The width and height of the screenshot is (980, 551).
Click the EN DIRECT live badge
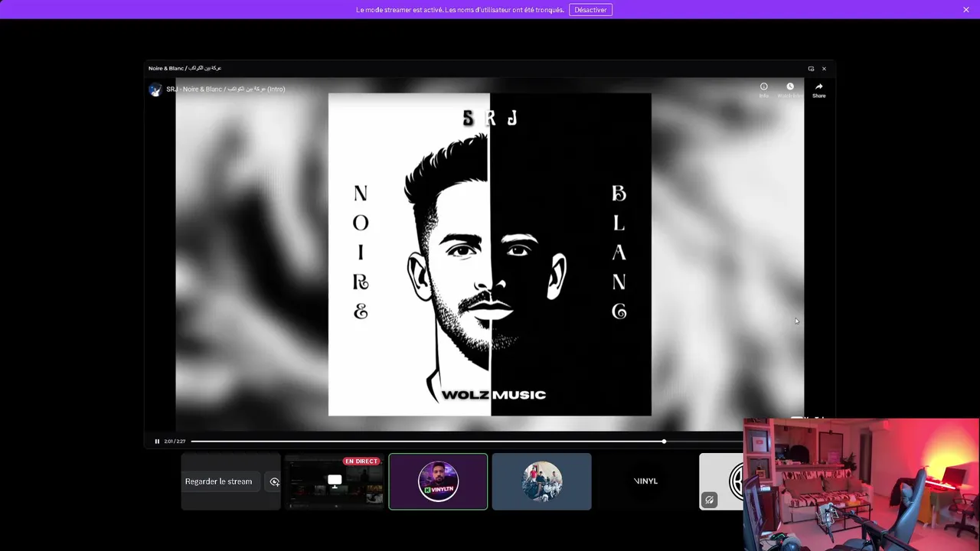(361, 461)
